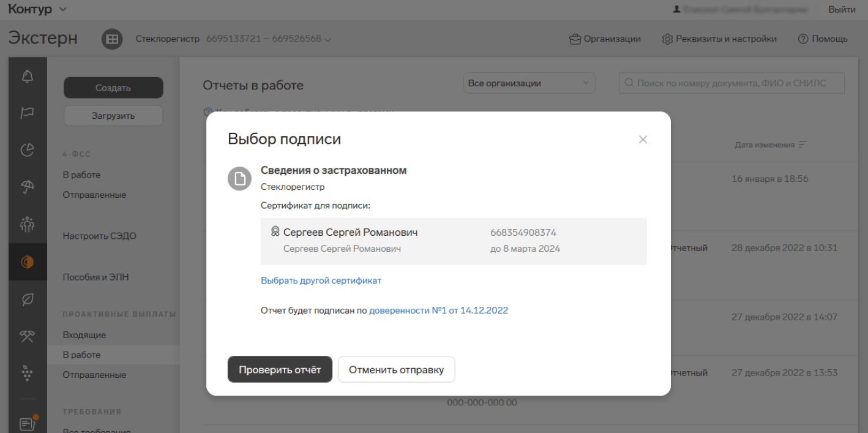Open the Стеклорегистр organization switcher

click(x=233, y=39)
